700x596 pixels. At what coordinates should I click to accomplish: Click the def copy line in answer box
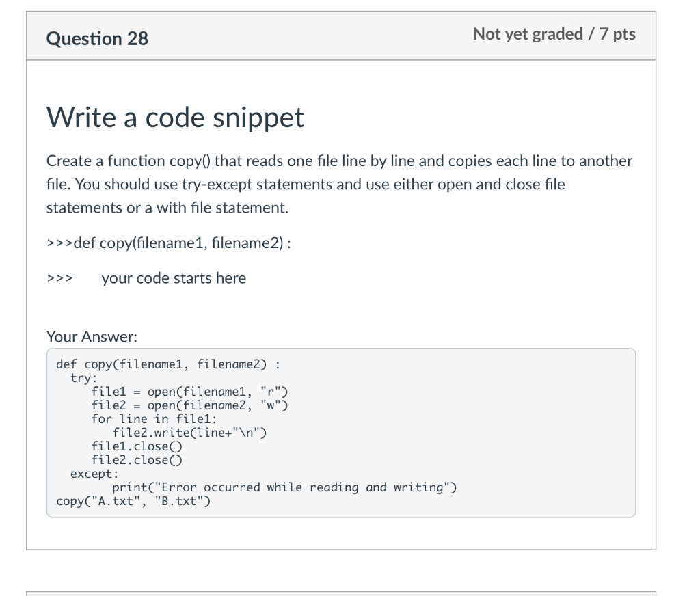pyautogui.click(x=168, y=365)
